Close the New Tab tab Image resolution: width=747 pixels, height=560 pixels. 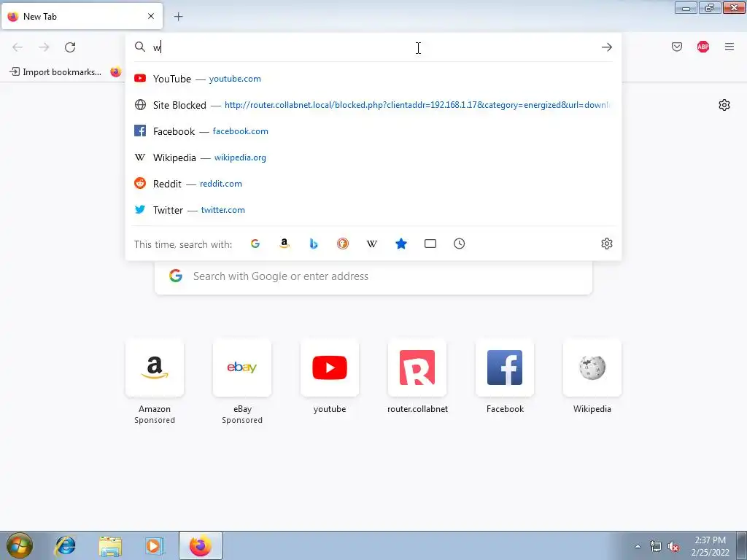coord(151,16)
